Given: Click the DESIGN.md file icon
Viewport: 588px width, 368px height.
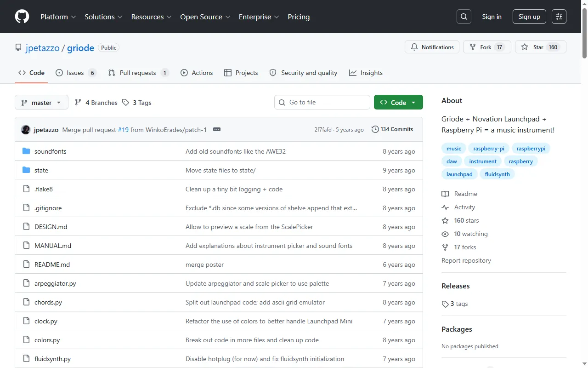Looking at the screenshot, I should click(26, 227).
